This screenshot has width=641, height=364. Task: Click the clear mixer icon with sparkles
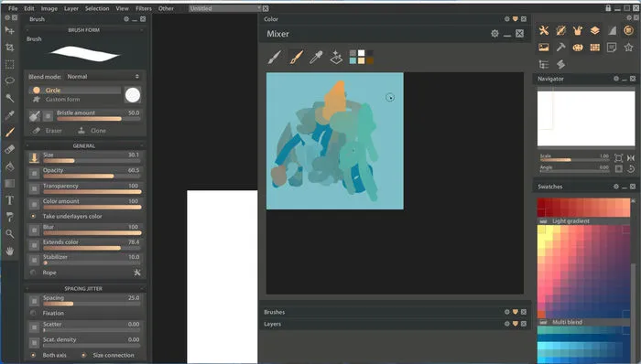coord(336,57)
